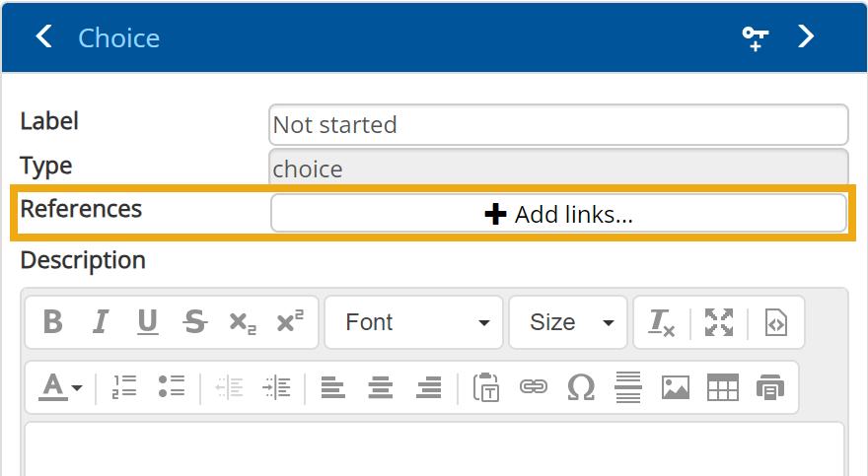868x476 pixels.
Task: Click the Add links button
Action: [558, 214]
